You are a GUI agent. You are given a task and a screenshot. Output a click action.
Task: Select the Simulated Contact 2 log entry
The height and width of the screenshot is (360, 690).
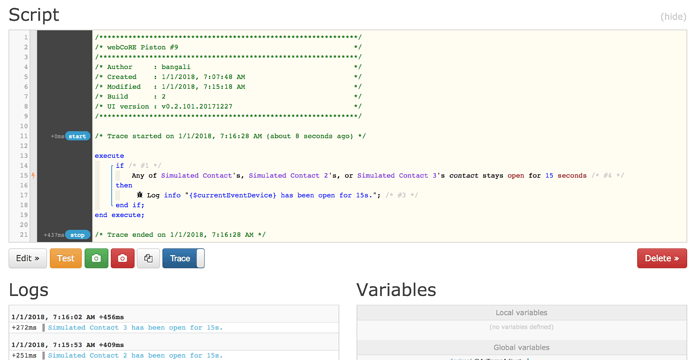click(x=136, y=355)
